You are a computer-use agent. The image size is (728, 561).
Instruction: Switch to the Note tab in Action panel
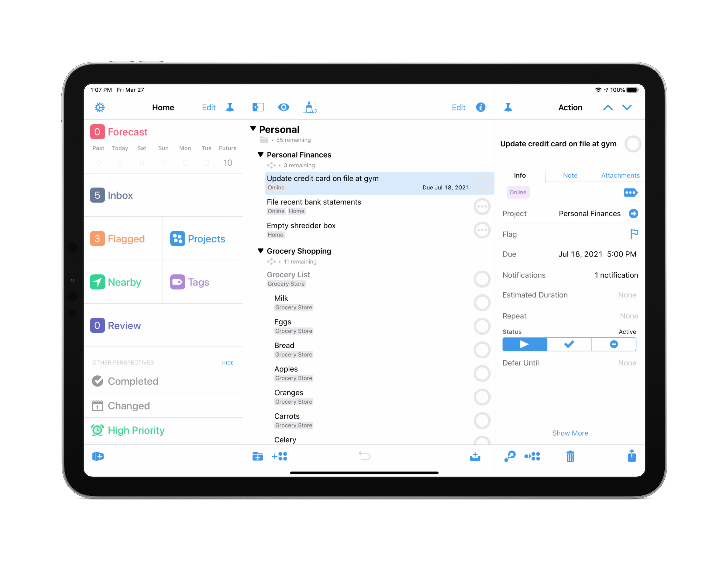(570, 175)
